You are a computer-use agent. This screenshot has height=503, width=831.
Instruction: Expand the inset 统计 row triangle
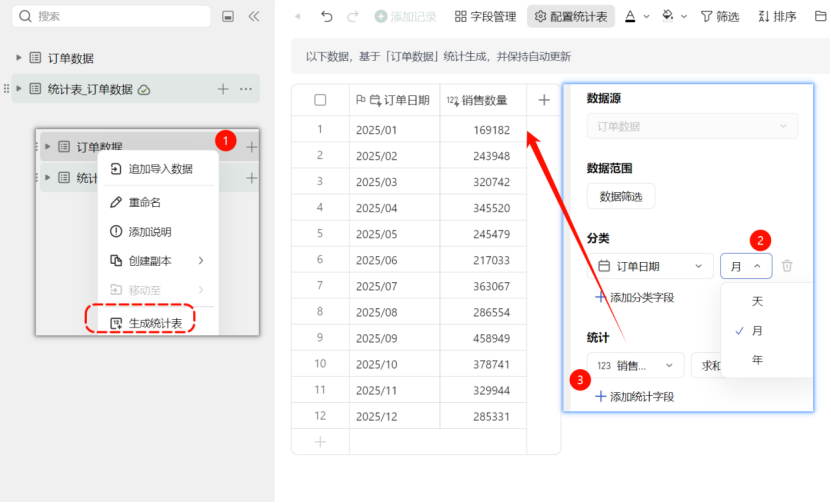coord(48,178)
